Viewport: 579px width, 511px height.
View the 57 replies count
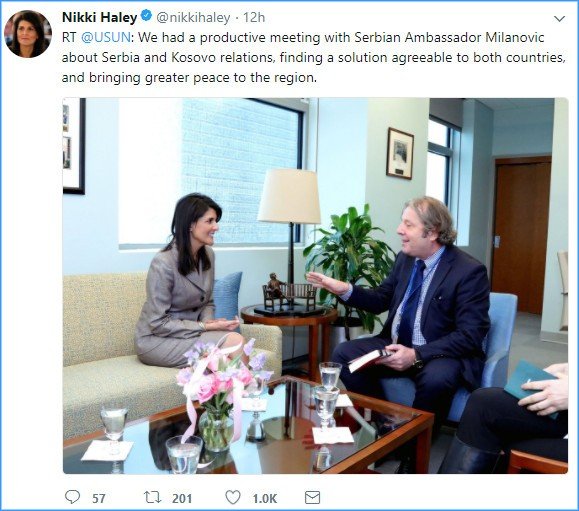pos(99,498)
